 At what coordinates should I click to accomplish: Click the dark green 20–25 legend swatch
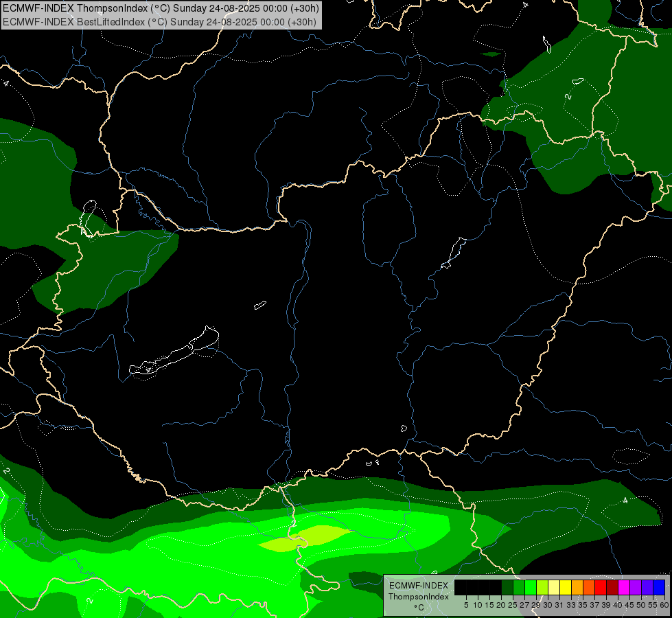click(x=507, y=587)
